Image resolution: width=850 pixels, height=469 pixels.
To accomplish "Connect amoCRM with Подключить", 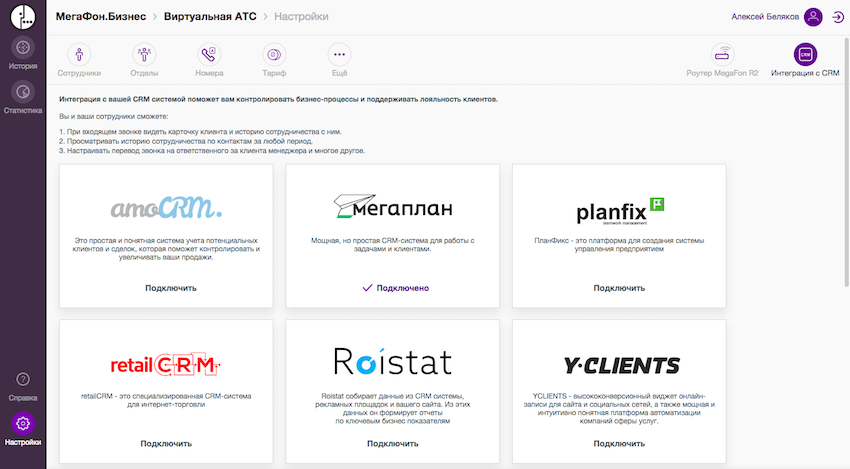I will pyautogui.click(x=171, y=288).
